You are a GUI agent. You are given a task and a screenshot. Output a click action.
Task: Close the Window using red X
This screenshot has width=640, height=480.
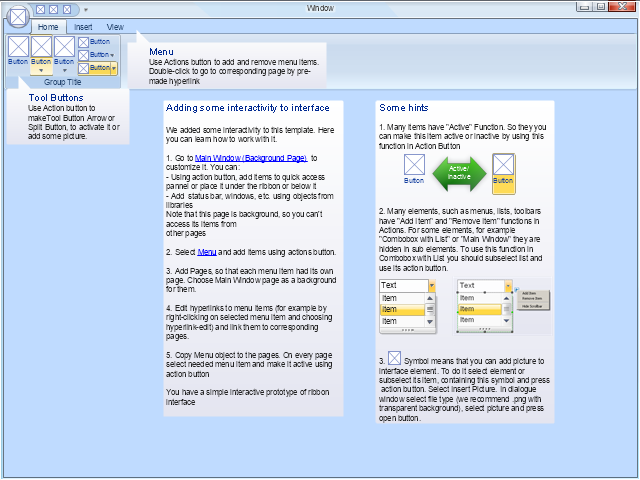(622, 7)
